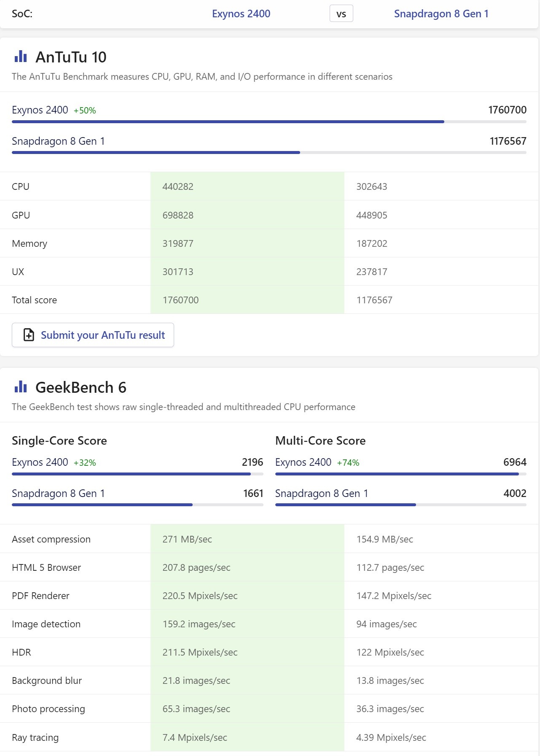Click the Exynos 2400 Single-Core score bar
Viewport: 540px width, 756px height.
tap(137, 474)
